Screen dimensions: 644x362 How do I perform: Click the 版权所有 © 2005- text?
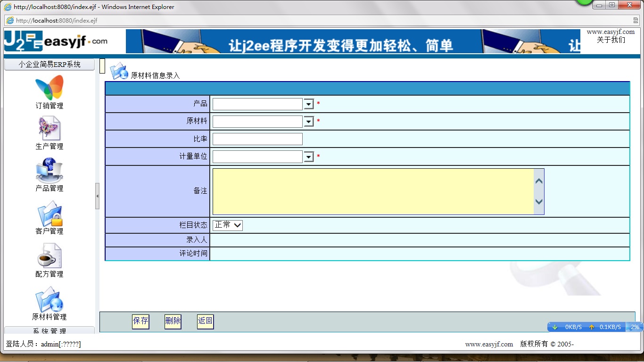coord(547,344)
